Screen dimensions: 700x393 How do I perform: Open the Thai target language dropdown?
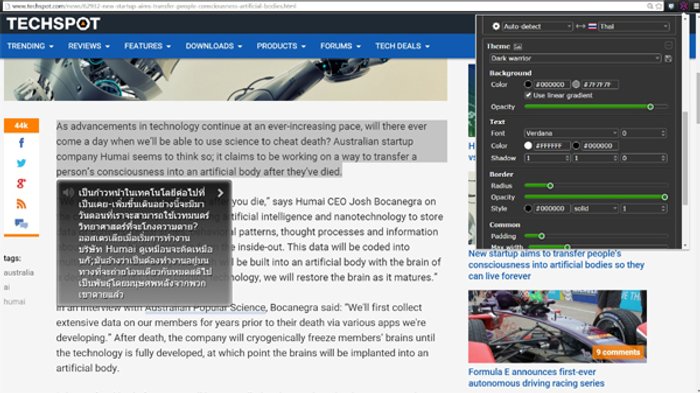(x=633, y=26)
